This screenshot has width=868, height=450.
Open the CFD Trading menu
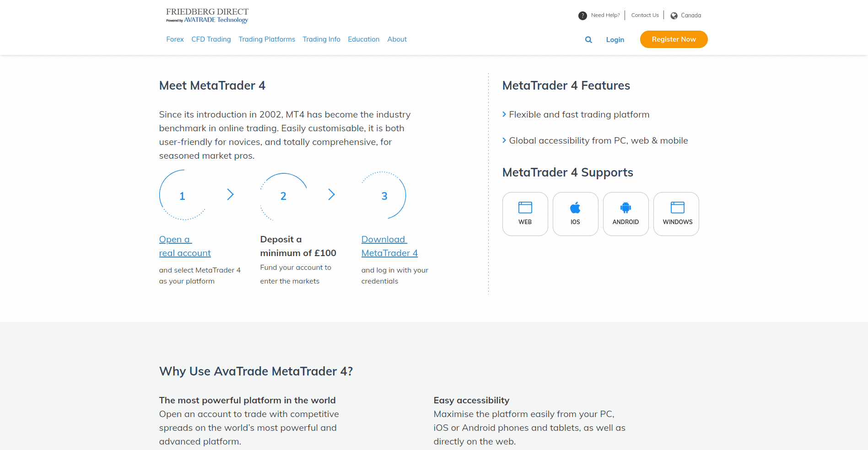(x=211, y=39)
